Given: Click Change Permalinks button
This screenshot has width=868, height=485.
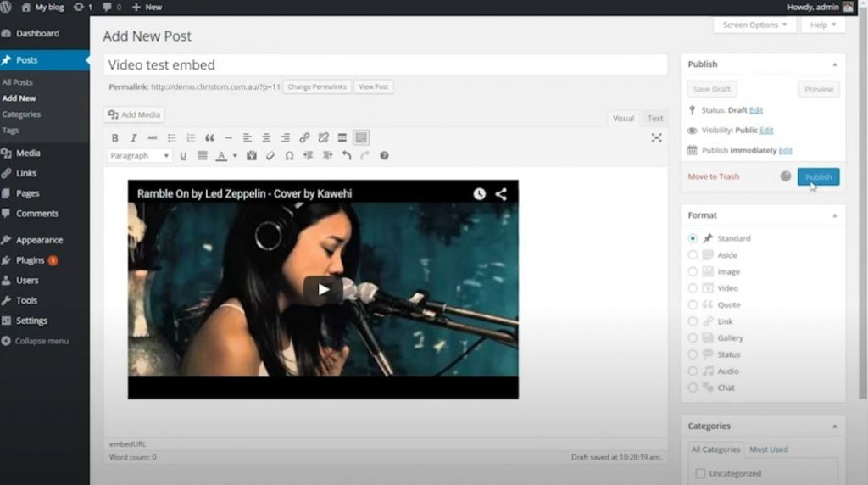Looking at the screenshot, I should pos(317,87).
